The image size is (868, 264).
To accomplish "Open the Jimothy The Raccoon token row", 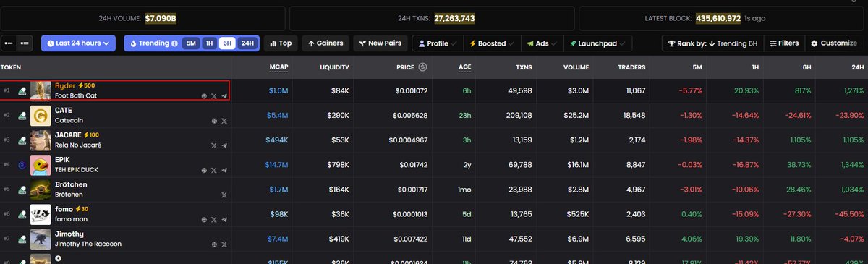I will pyautogui.click(x=434, y=239).
